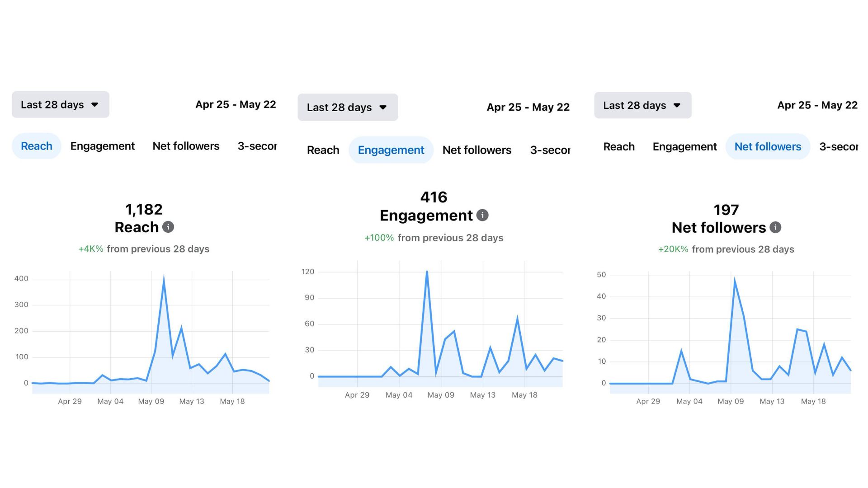Screen dimensions: 868x488
Task: Select highlighted Net followers tab in right panel
Action: pyautogui.click(x=768, y=147)
